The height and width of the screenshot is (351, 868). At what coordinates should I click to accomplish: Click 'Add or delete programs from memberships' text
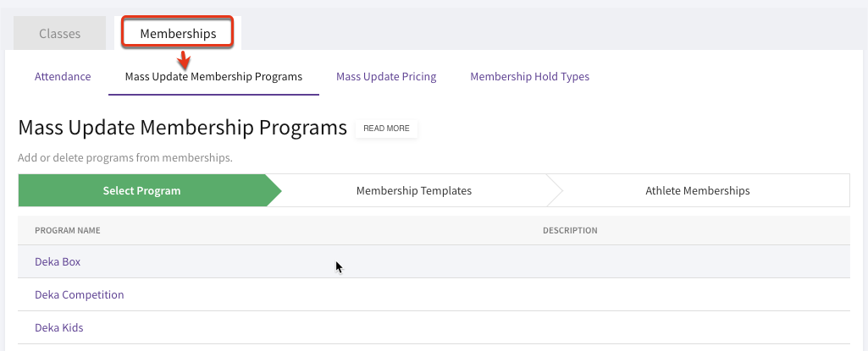[x=125, y=158]
